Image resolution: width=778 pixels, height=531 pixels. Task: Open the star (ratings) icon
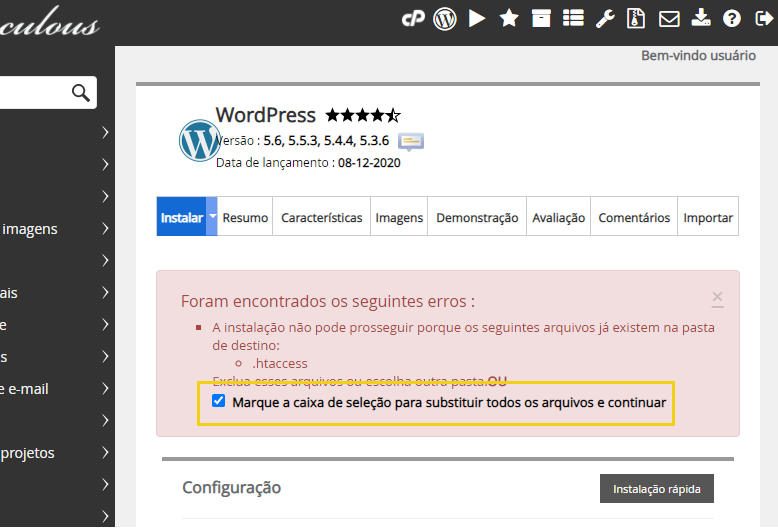[x=509, y=19]
